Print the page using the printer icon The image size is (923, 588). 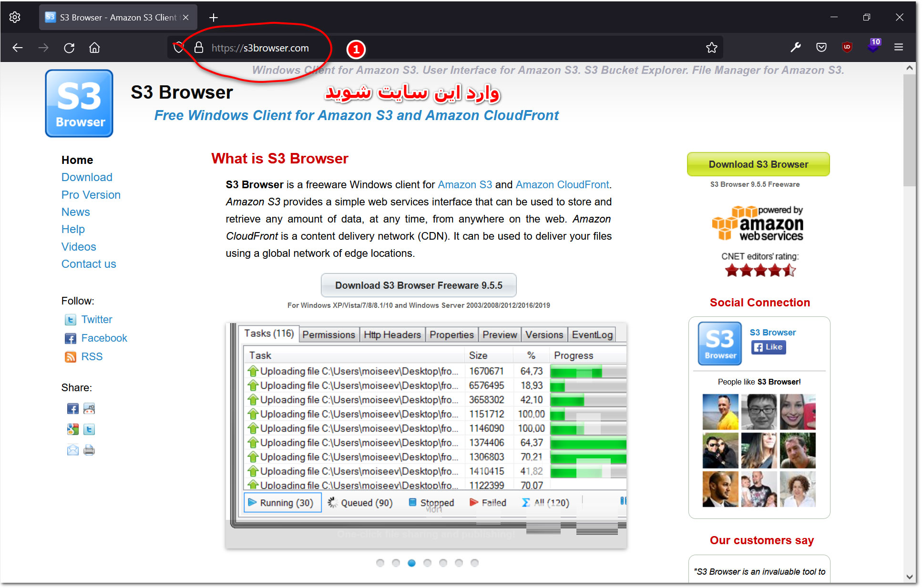pos(90,450)
